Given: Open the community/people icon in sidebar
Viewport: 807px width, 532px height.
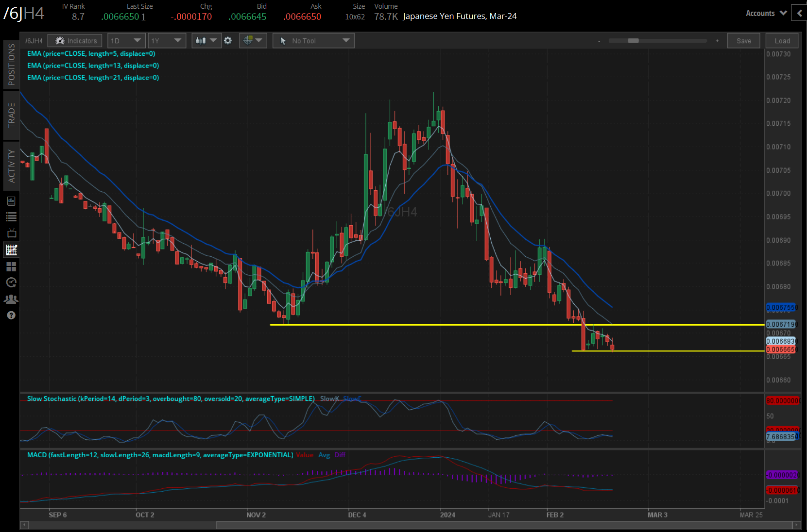Looking at the screenshot, I should click(11, 299).
